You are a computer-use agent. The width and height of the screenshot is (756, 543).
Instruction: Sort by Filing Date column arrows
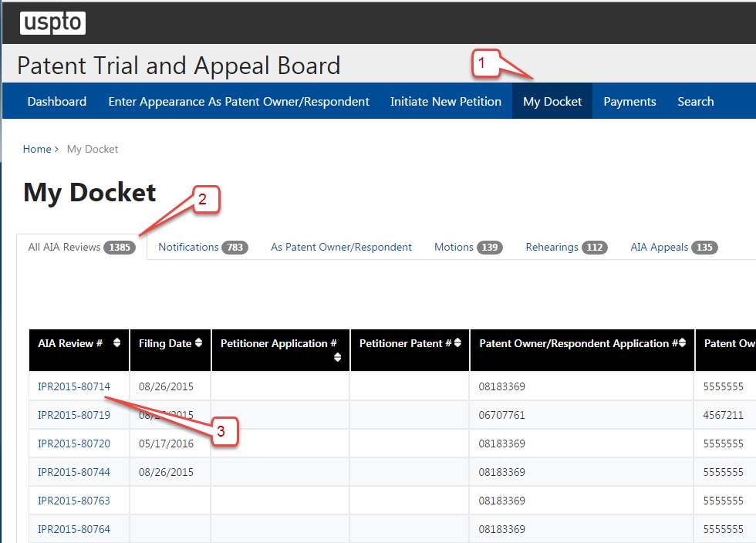click(x=198, y=343)
